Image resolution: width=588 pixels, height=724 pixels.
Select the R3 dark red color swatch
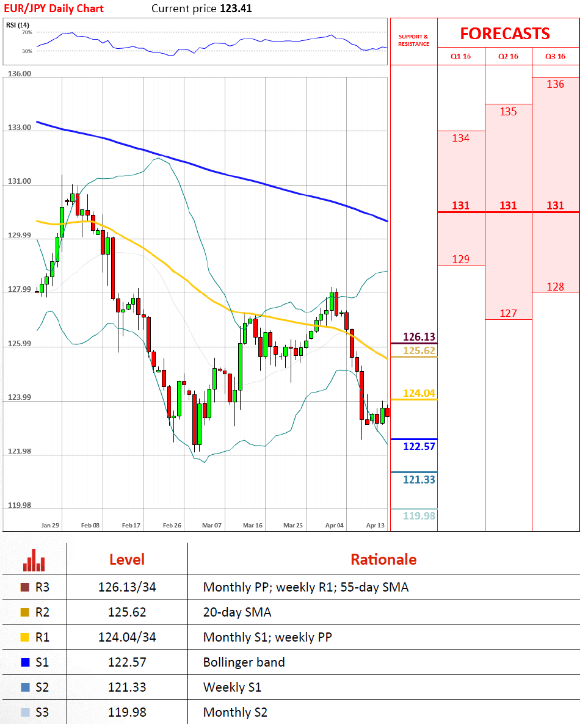[25, 587]
